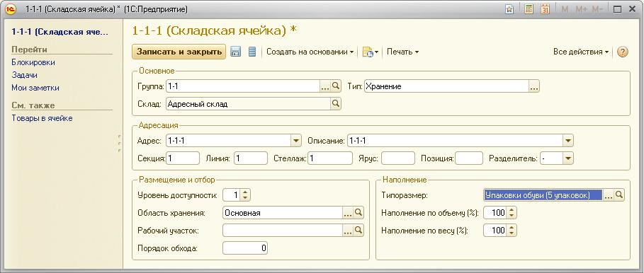Select 1-1-1 (Складская яче... navigation item
The image size is (644, 273).
pos(60,32)
